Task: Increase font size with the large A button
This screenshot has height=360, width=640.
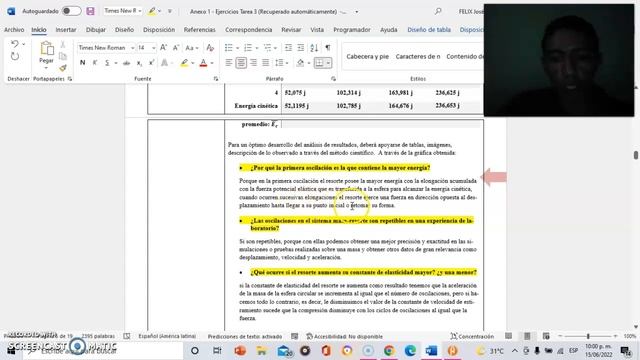Action: pyautogui.click(x=163, y=48)
